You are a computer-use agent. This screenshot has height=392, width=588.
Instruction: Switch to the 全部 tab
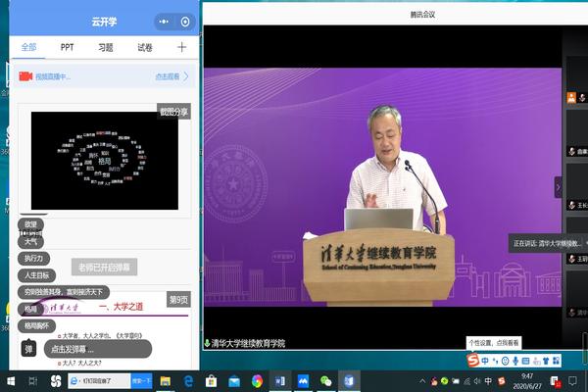click(x=28, y=47)
